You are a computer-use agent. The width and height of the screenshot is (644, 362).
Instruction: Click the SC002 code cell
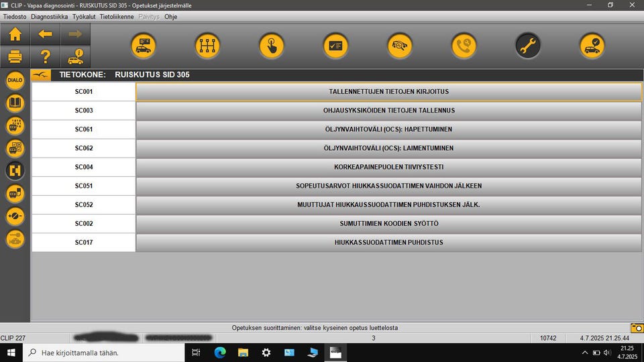click(x=84, y=224)
